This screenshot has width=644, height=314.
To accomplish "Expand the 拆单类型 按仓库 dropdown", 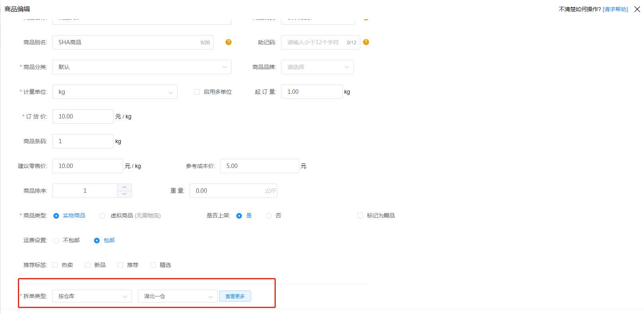I will click(x=92, y=296).
